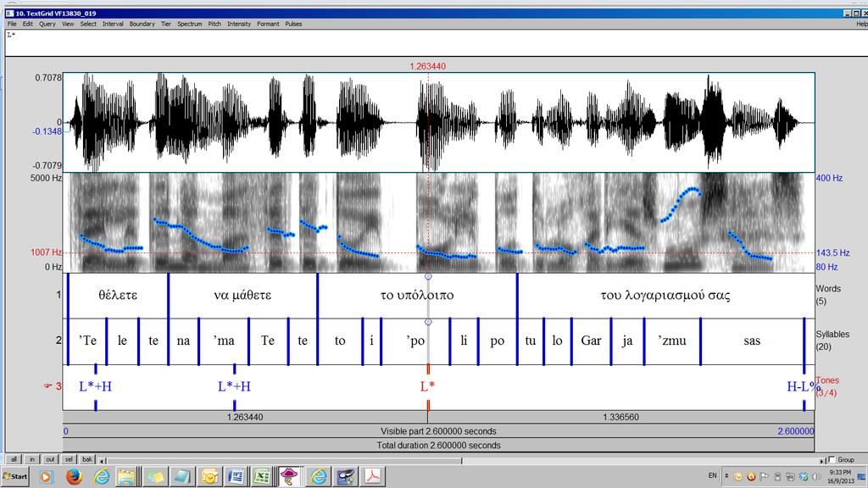Screen dimensions: 868x488
Task: Select the word interval του λογαριασμού σας
Action: pos(666,296)
